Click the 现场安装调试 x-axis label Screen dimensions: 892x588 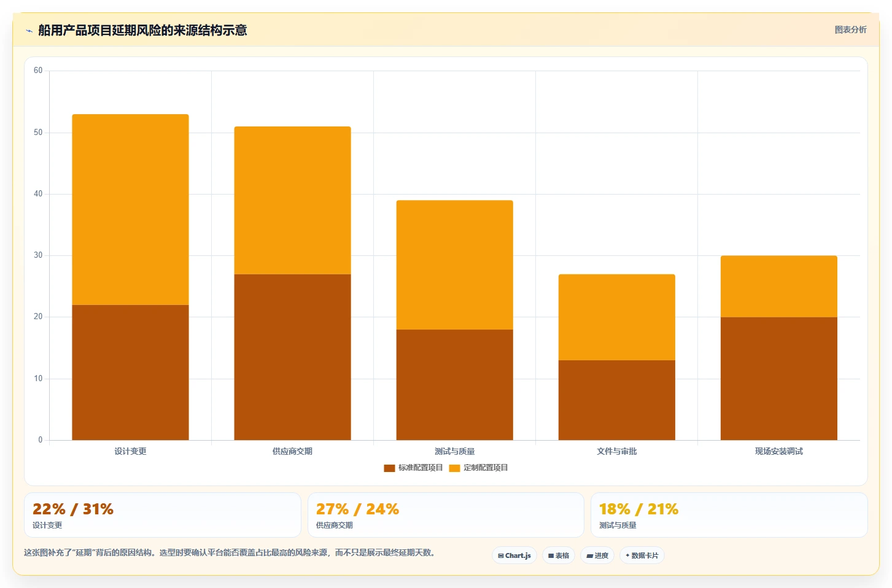click(778, 451)
